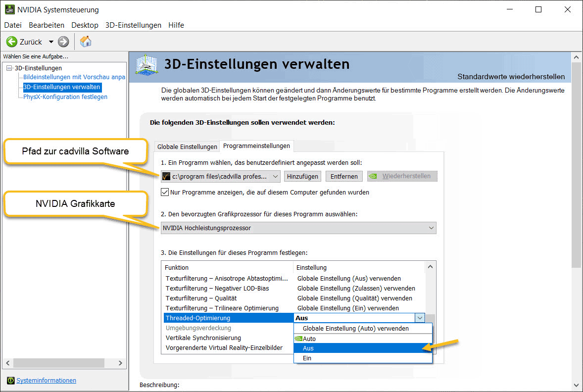583x392 pixels.
Task: Select 'Ein' in Threaded-Optimierung list
Action: tap(307, 358)
